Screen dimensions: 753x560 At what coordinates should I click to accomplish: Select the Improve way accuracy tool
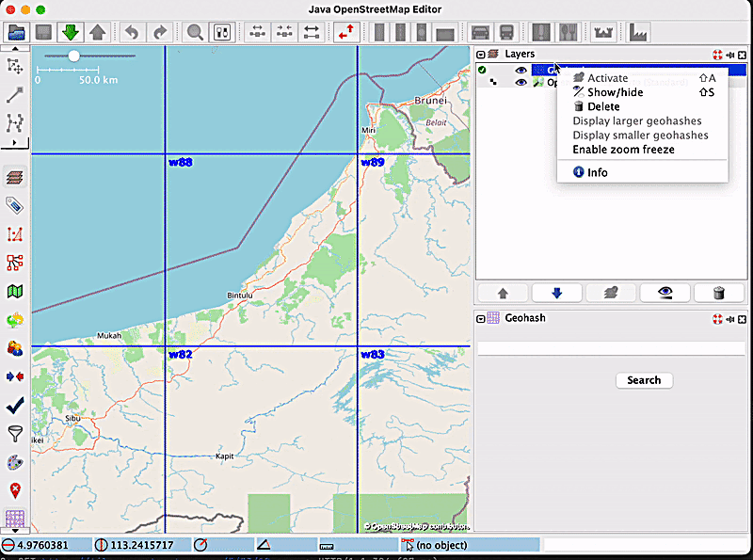tap(15, 123)
